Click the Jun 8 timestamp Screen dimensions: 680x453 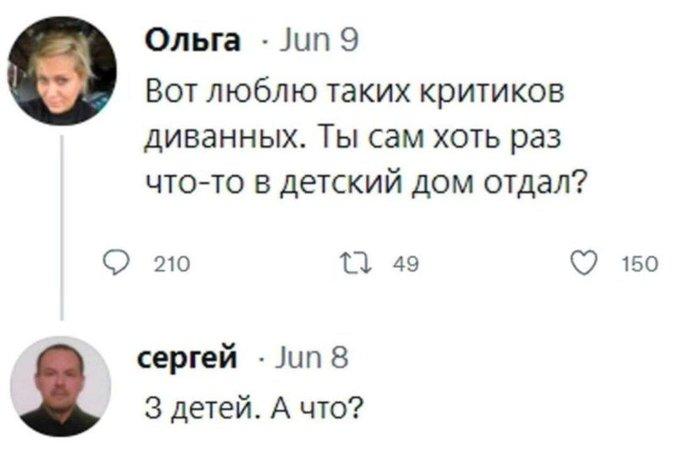click(311, 357)
